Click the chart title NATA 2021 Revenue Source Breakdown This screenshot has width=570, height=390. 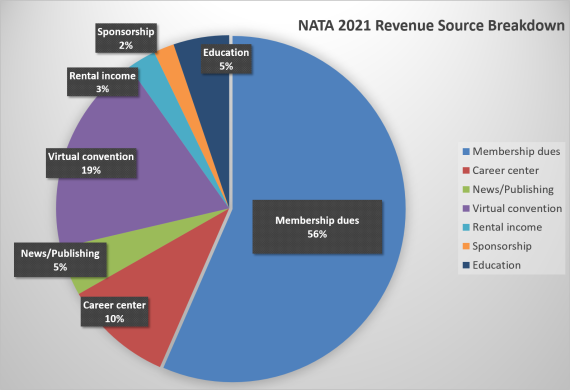431,26
